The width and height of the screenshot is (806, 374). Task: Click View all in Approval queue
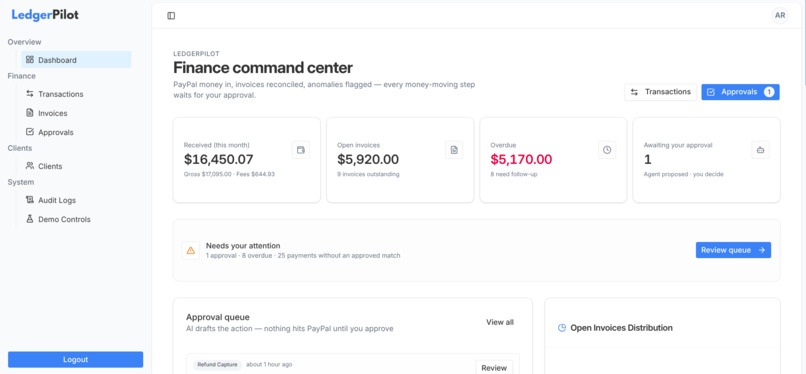tap(500, 322)
